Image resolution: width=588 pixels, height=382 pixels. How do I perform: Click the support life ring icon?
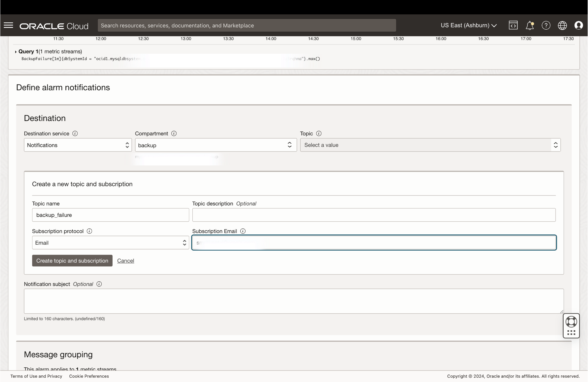click(571, 322)
